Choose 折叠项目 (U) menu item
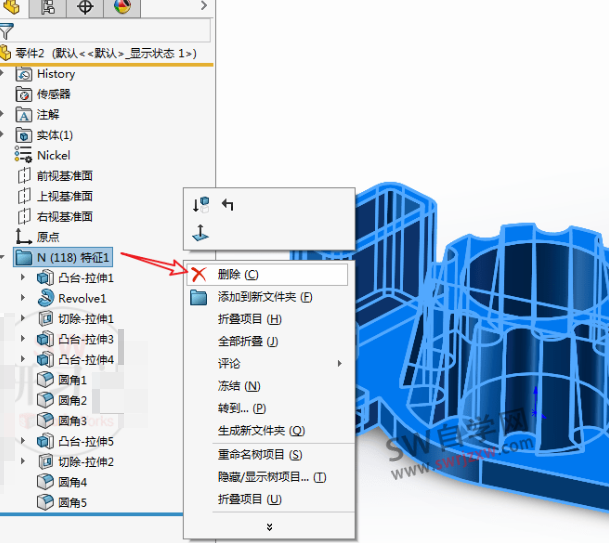The image size is (609, 543). pyautogui.click(x=270, y=499)
